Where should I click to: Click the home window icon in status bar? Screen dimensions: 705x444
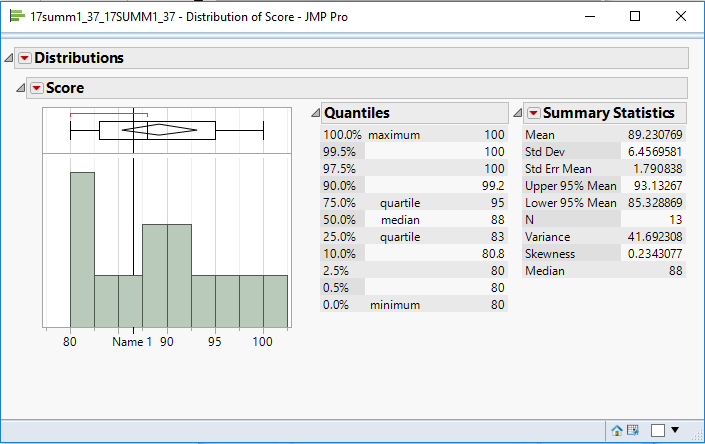pos(617,430)
